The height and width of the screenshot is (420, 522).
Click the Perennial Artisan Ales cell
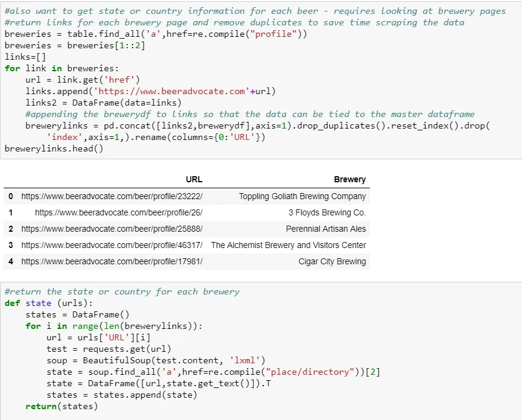pyautogui.click(x=326, y=229)
